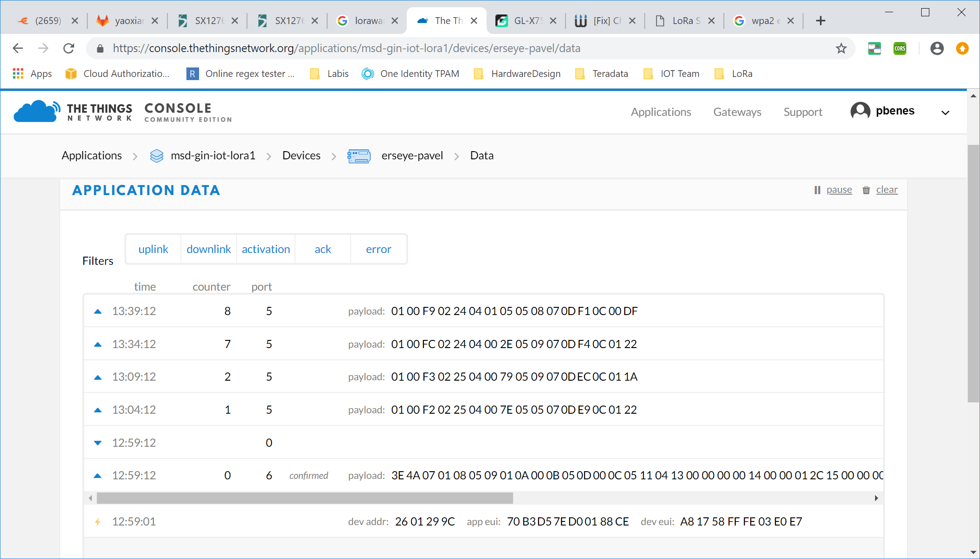Viewport: 980px width, 559px height.
Task: Close the GL-X75 tab
Action: click(553, 21)
